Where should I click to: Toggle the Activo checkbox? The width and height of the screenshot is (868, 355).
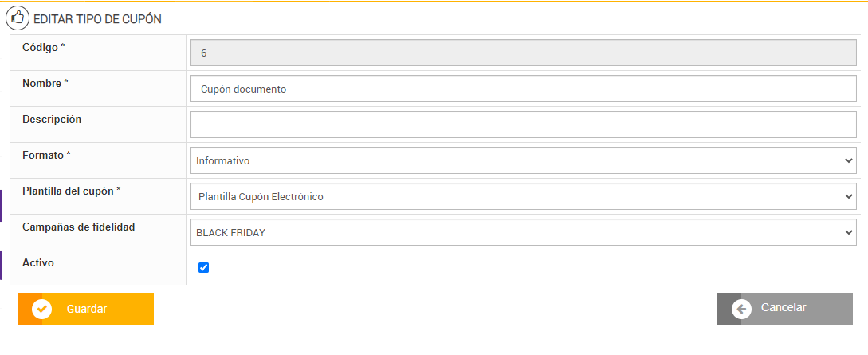click(x=203, y=268)
